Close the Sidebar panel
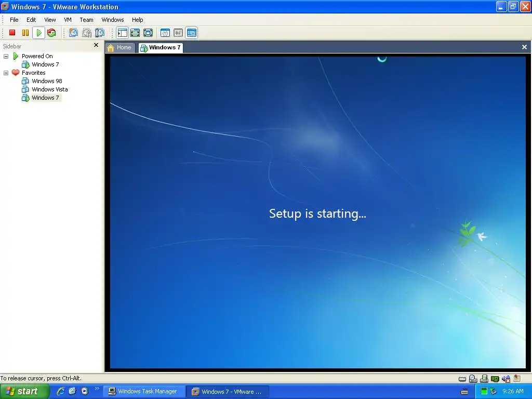 [96, 45]
